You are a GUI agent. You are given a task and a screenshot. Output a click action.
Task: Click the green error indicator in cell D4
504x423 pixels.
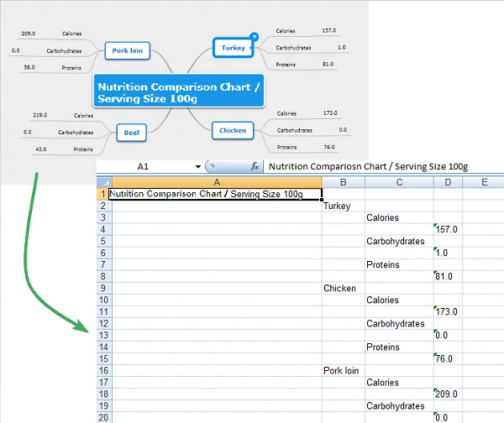(x=437, y=225)
